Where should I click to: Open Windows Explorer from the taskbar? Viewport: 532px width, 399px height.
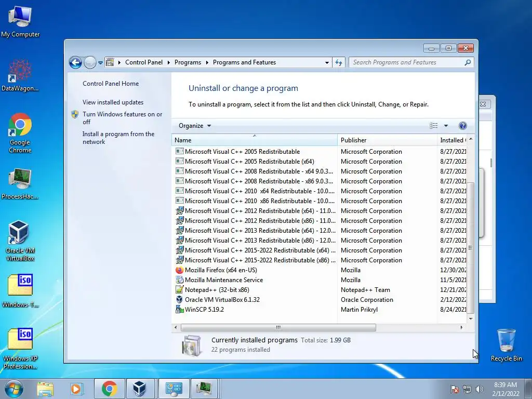45,389
